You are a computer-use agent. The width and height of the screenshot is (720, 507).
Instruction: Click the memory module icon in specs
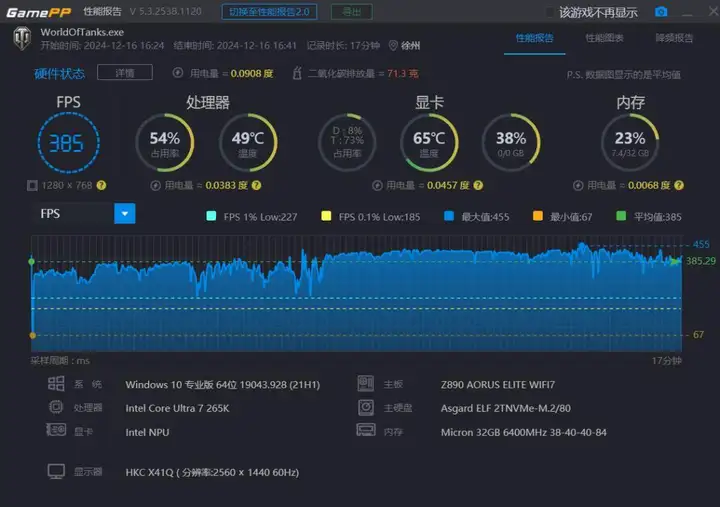point(366,430)
